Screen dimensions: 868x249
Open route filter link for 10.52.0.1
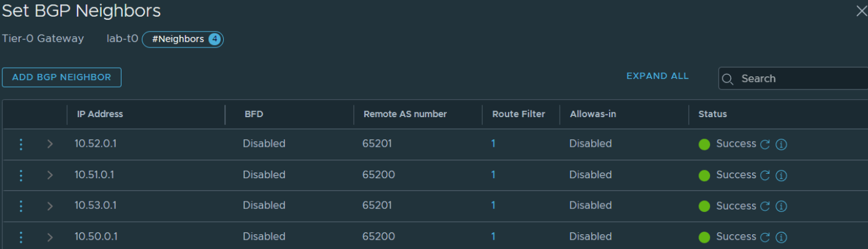(493, 144)
